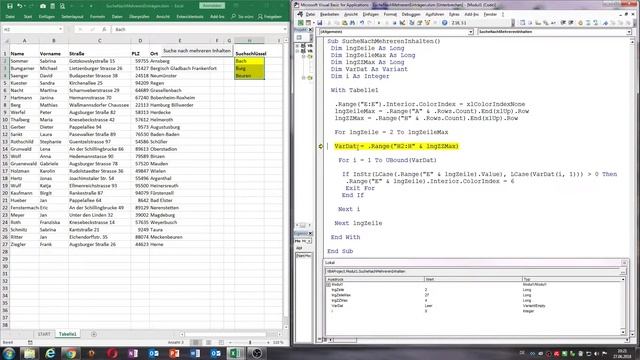The width and height of the screenshot is (640, 360).
Task: Open the Freigeben share option in Excel
Action: (x=270, y=17)
